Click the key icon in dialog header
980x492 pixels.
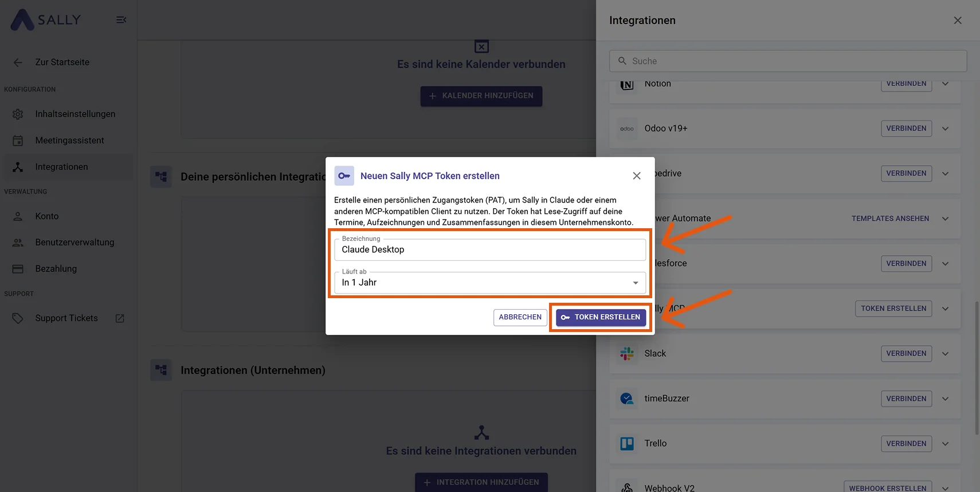[x=344, y=176]
